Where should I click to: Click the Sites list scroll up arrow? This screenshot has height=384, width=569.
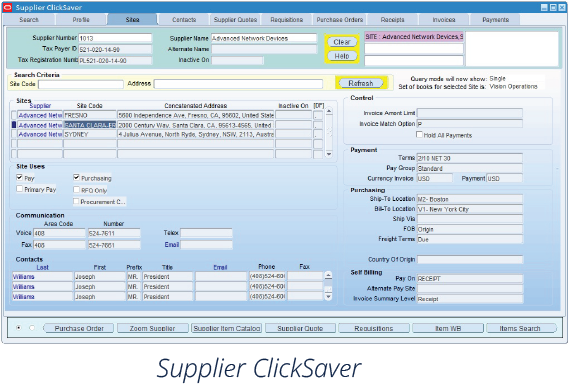click(x=329, y=111)
